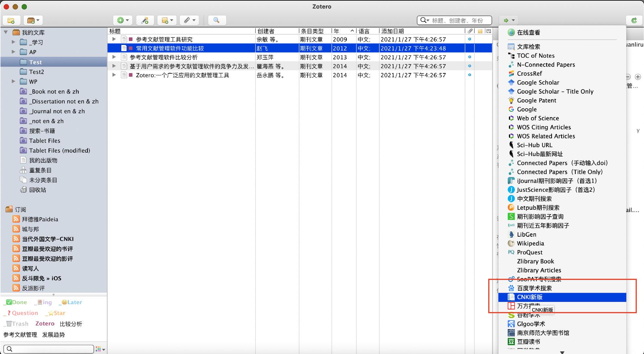This screenshot has height=354, width=644.
Task: Click the Letpub期刊搜索 orange icon
Action: click(511, 207)
